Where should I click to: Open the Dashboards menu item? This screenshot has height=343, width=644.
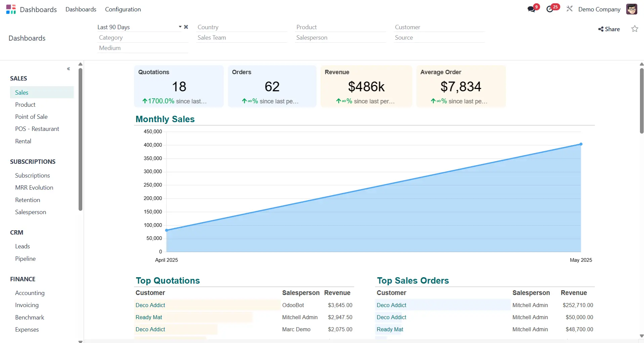[81, 9]
